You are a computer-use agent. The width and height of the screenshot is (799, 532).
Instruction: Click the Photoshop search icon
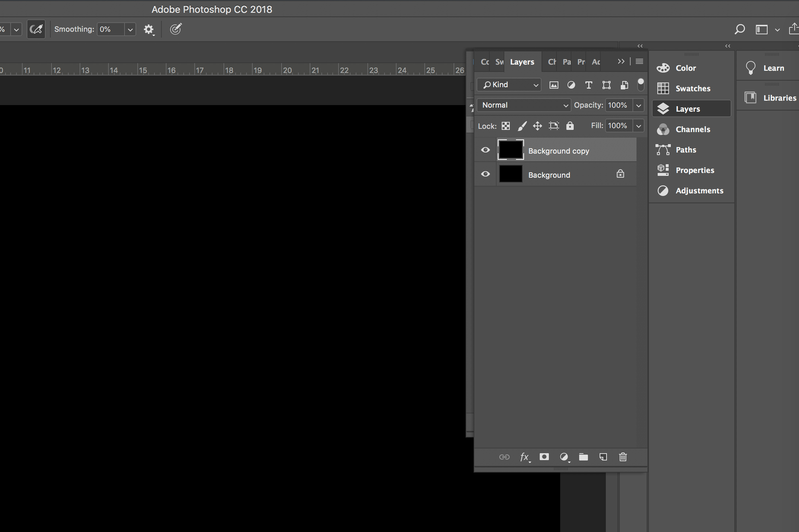(x=739, y=29)
